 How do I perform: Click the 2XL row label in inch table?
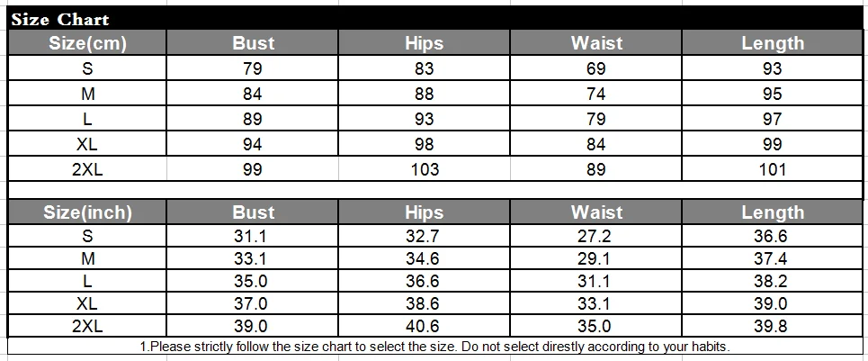tap(87, 326)
